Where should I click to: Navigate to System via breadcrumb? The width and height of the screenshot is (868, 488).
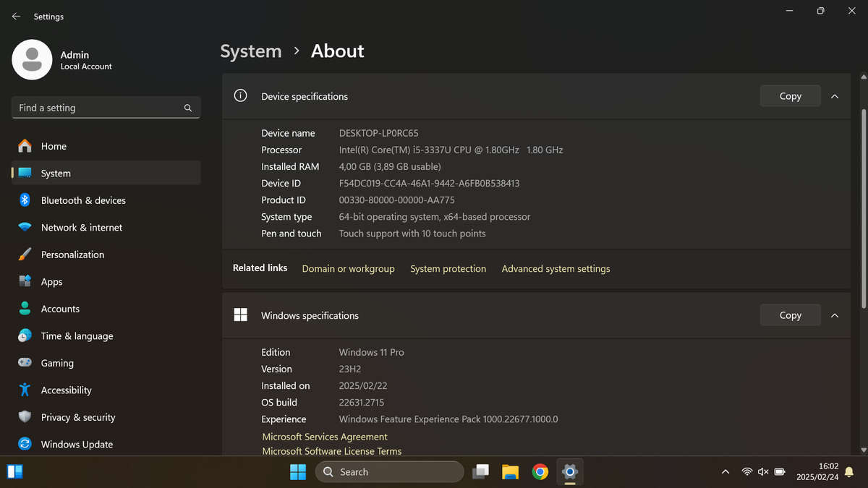pyautogui.click(x=250, y=51)
